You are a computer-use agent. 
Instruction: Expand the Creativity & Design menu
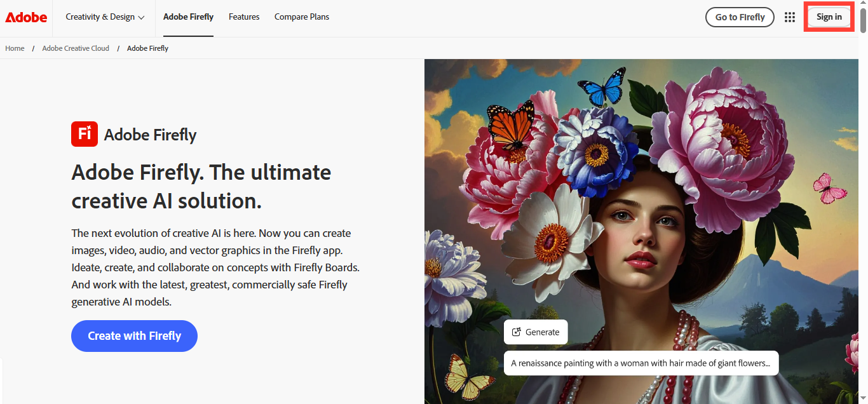tap(100, 17)
